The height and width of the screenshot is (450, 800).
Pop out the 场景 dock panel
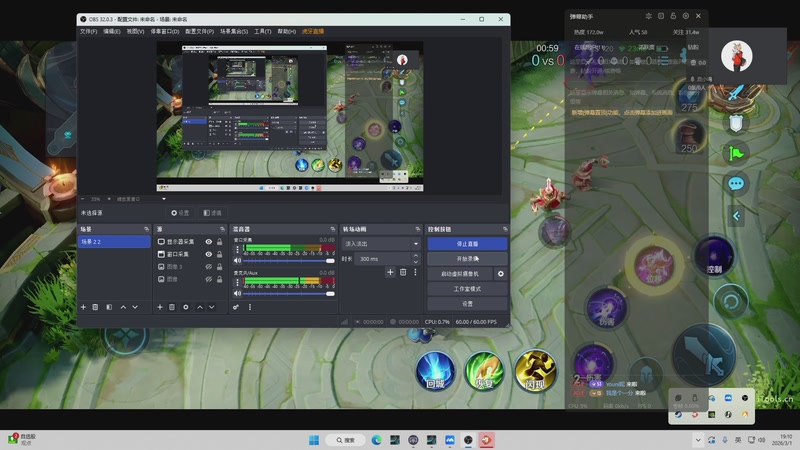(x=146, y=229)
